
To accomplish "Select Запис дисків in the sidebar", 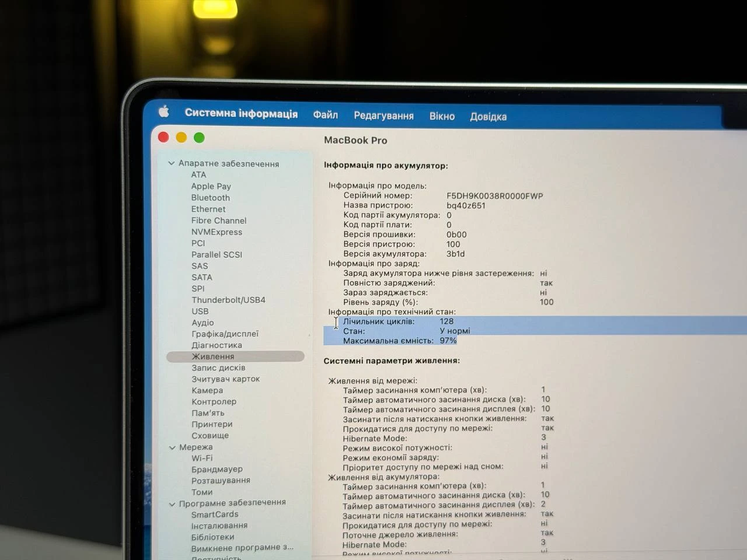I will [218, 367].
